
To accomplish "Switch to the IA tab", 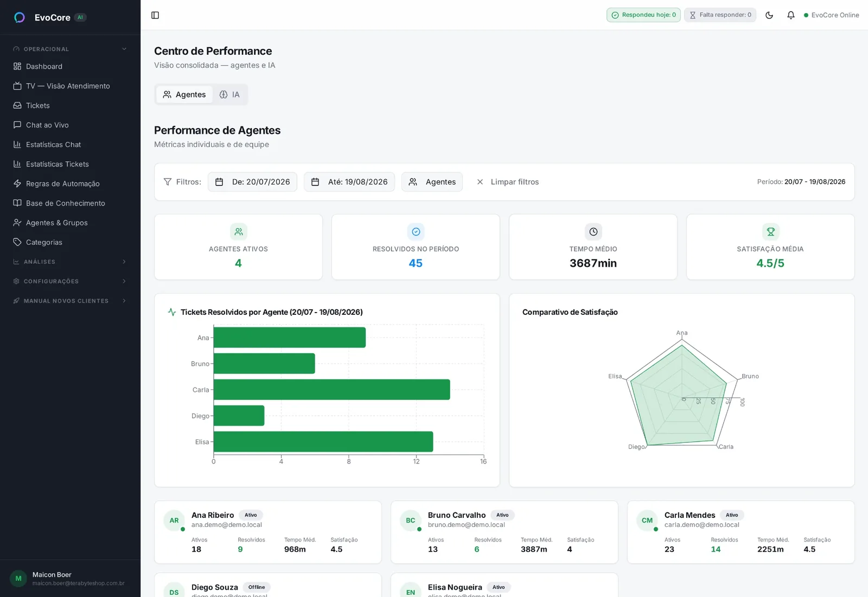I will tap(229, 94).
